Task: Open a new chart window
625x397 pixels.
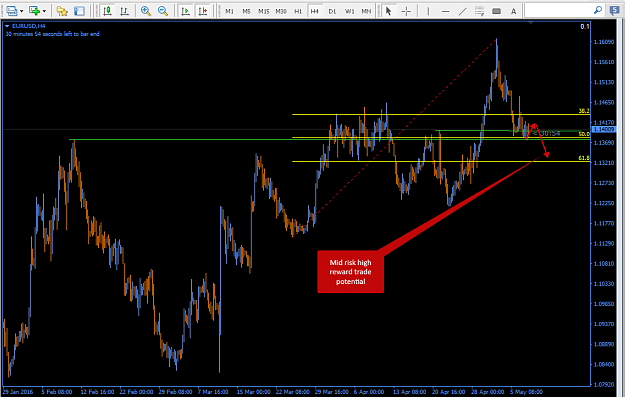Action: coord(12,11)
